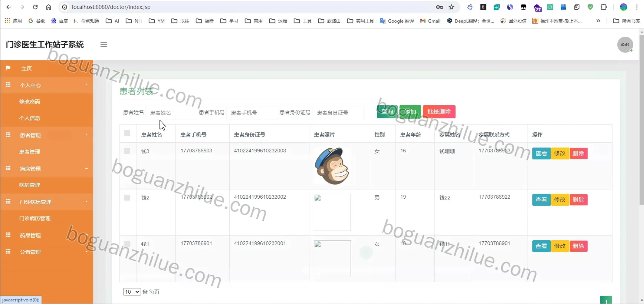The image size is (644, 304).
Task: Open the browser extensions puzzle icon
Action: coord(604,7)
